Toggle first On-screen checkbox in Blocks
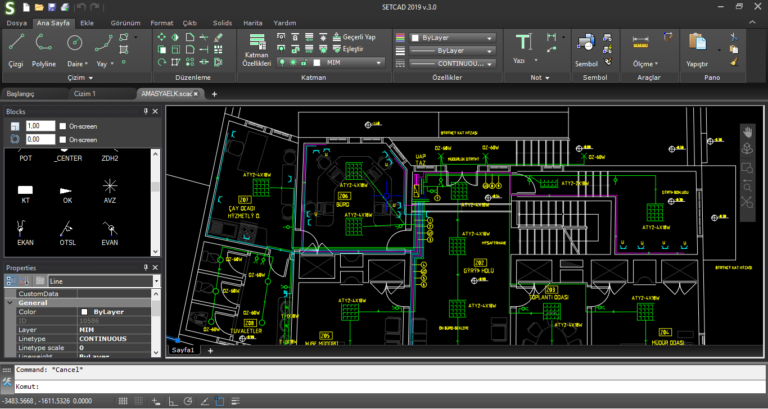768x409 pixels. (x=62, y=126)
